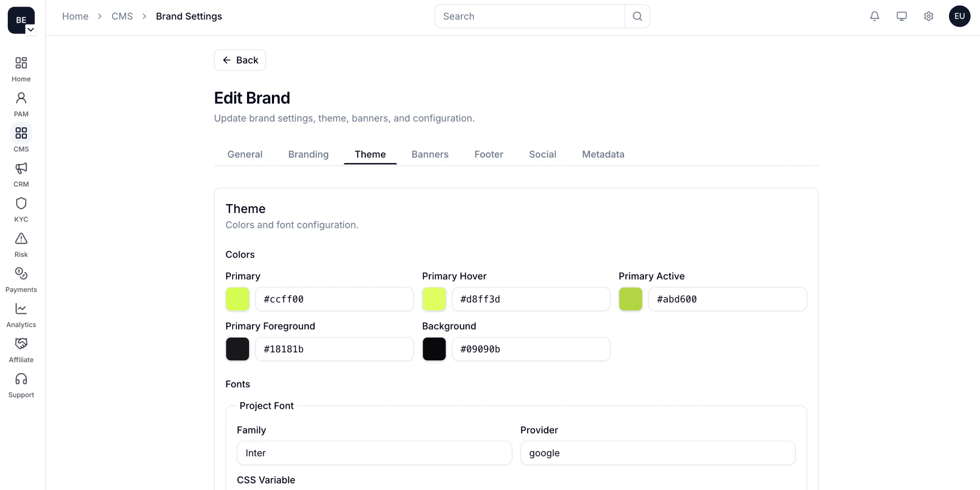Focus the Primary Active hex field #abd600

tap(728, 299)
